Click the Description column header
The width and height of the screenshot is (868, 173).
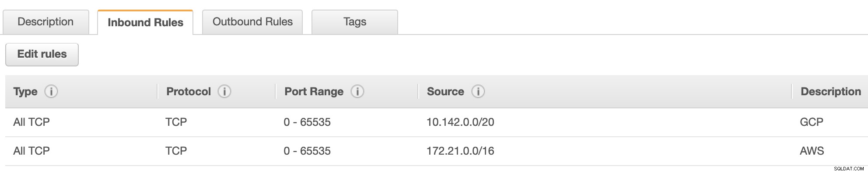pyautogui.click(x=831, y=91)
